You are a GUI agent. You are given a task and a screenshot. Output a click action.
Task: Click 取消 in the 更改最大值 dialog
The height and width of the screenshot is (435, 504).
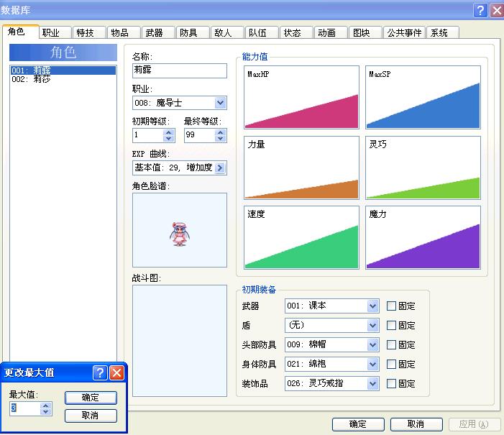point(91,416)
